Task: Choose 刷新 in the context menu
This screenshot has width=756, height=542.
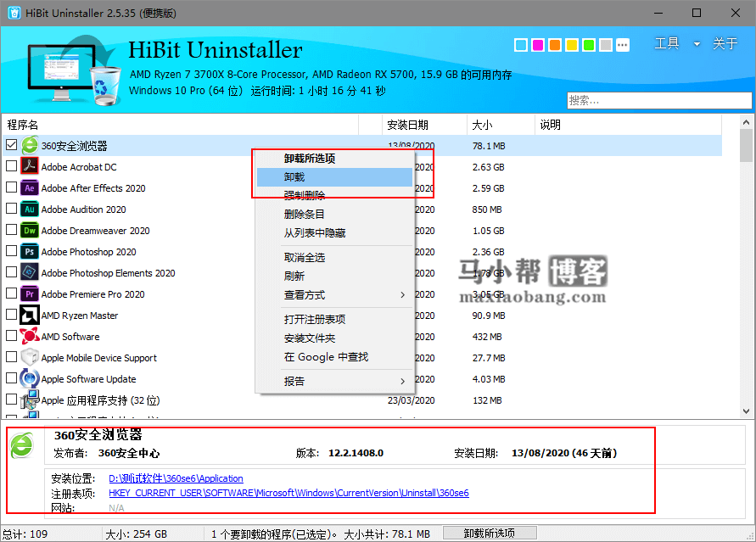Action: (334, 276)
